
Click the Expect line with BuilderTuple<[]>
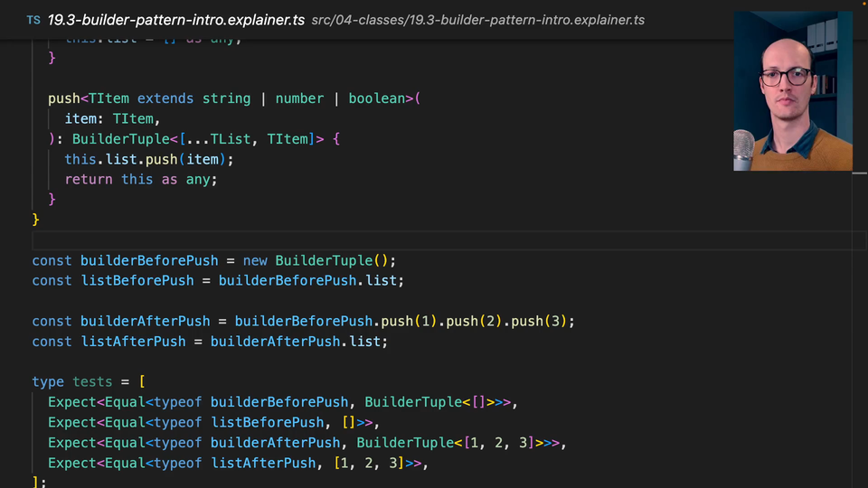point(282,402)
